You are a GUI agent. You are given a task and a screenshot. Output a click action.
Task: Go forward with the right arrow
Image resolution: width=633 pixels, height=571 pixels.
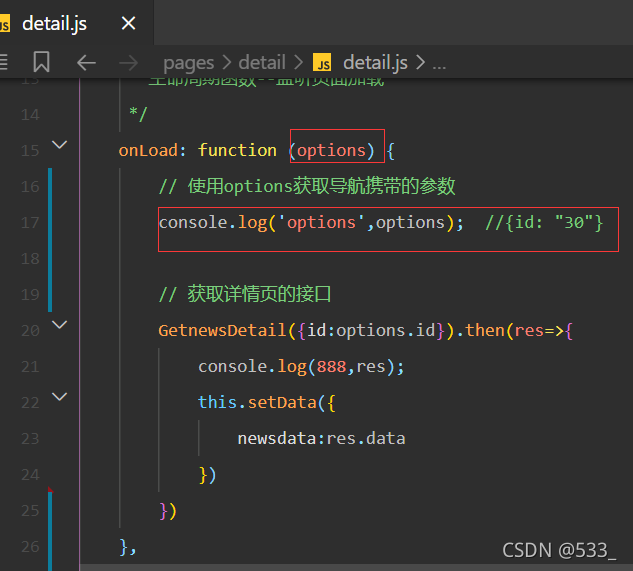[128, 63]
